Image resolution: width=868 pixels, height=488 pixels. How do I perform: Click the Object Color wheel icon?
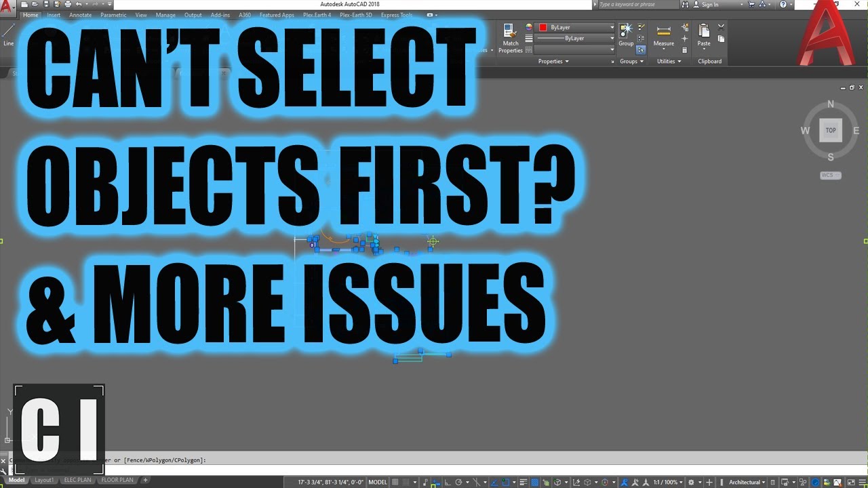[x=529, y=27]
